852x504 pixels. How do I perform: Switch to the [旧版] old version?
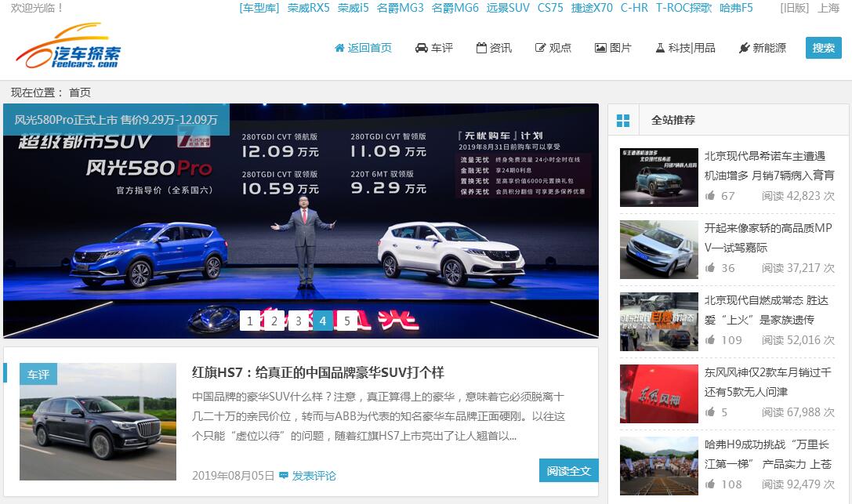(x=795, y=8)
